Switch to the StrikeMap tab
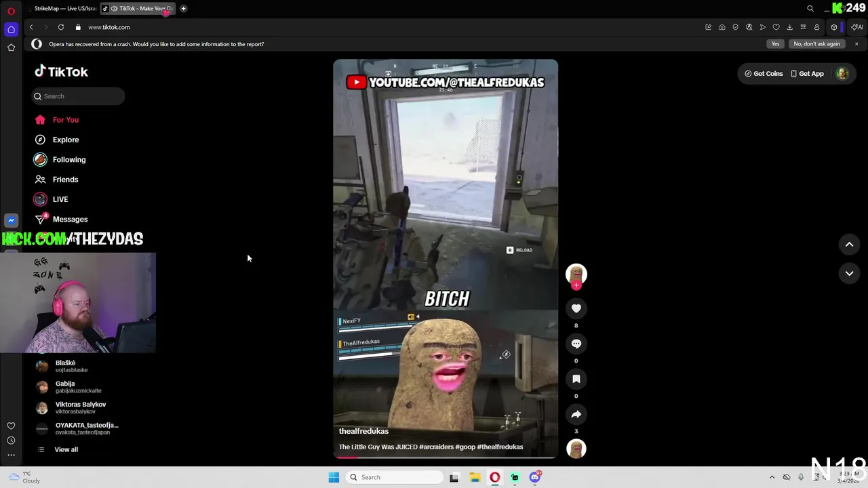 coord(65,8)
